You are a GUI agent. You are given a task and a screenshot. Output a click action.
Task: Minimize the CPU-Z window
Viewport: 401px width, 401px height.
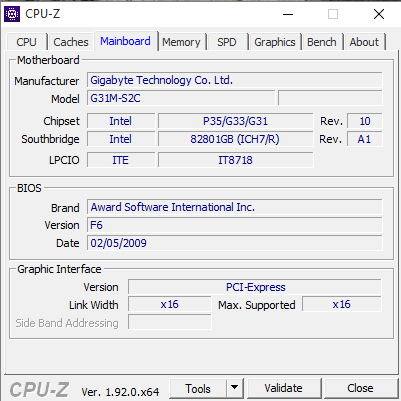[288, 14]
